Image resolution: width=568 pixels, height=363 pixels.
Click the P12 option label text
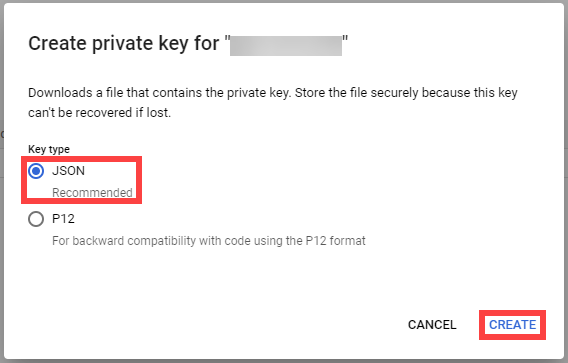point(63,219)
